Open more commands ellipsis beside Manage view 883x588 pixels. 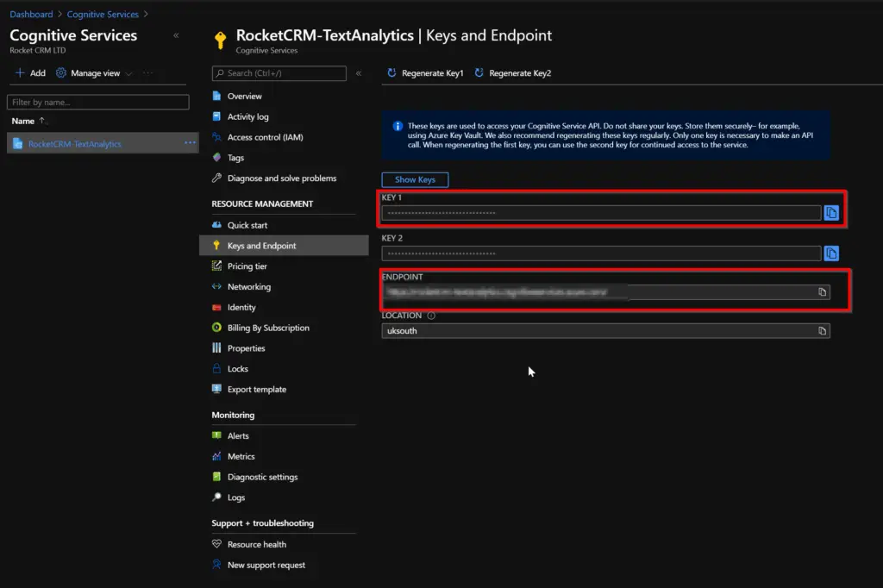[x=147, y=72]
